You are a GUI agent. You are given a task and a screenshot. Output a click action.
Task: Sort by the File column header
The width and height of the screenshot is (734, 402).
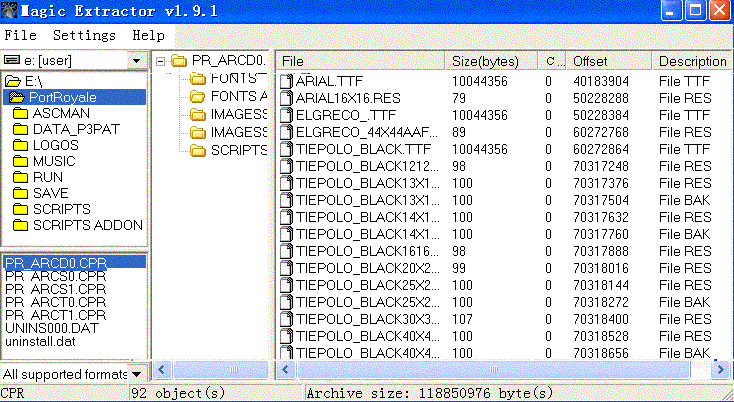pos(360,61)
